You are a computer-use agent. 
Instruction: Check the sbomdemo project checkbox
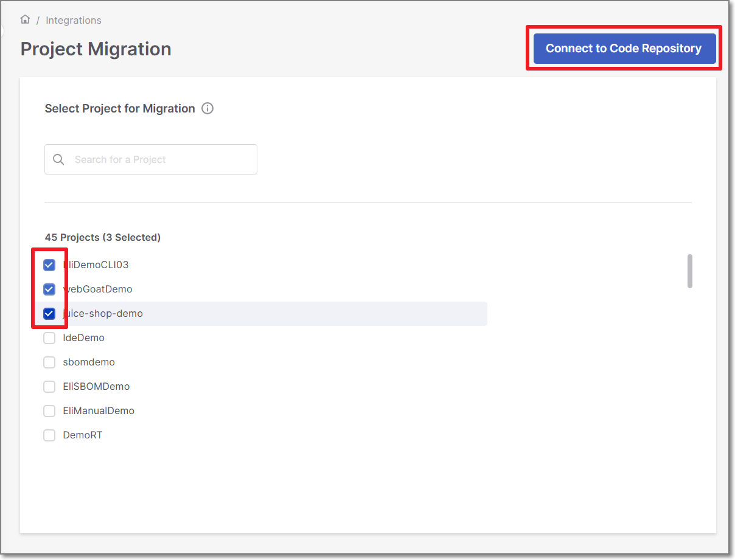[x=49, y=362]
